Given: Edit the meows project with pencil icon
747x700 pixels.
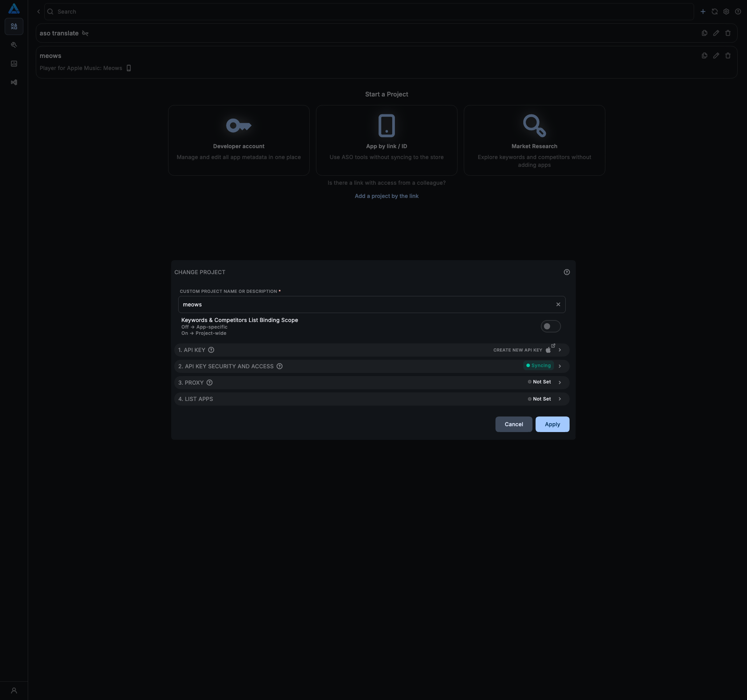Looking at the screenshot, I should 716,56.
